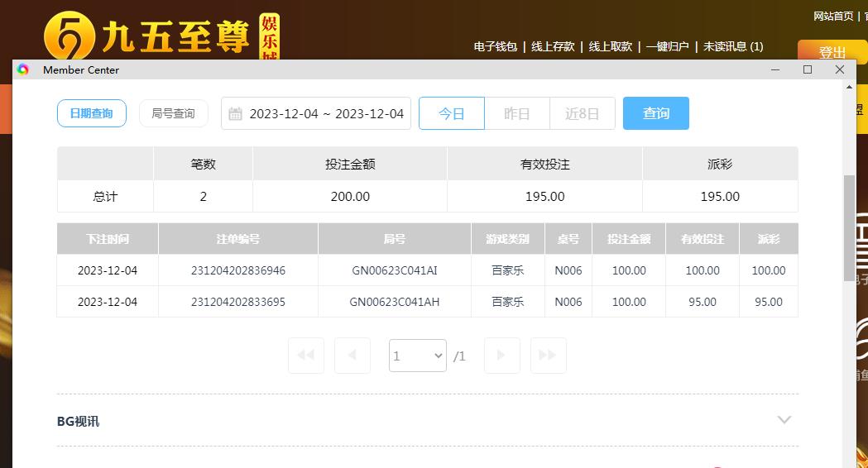Click the 注单编号 column header
The width and height of the screenshot is (868, 468).
point(238,239)
